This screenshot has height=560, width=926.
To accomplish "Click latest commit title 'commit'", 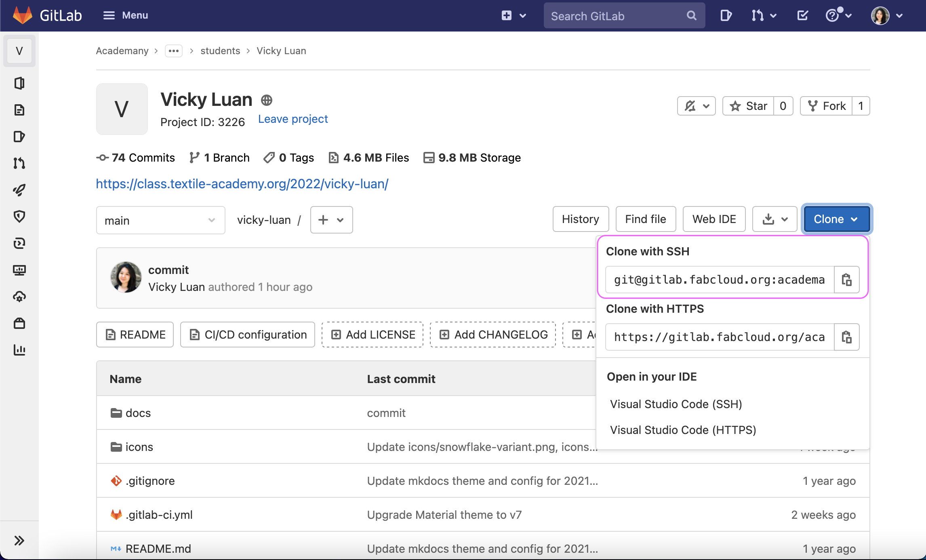I will pos(168,270).
